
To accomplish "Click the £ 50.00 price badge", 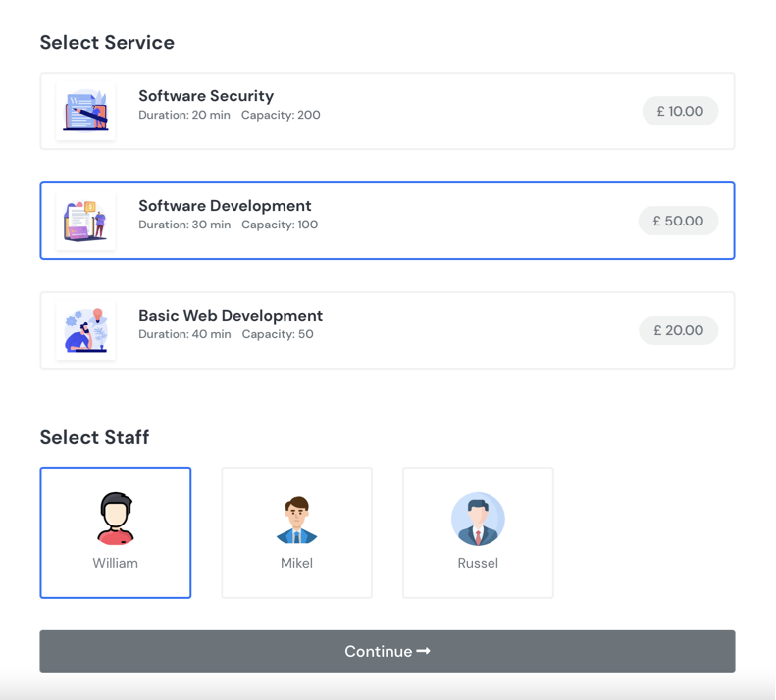I will (x=678, y=221).
